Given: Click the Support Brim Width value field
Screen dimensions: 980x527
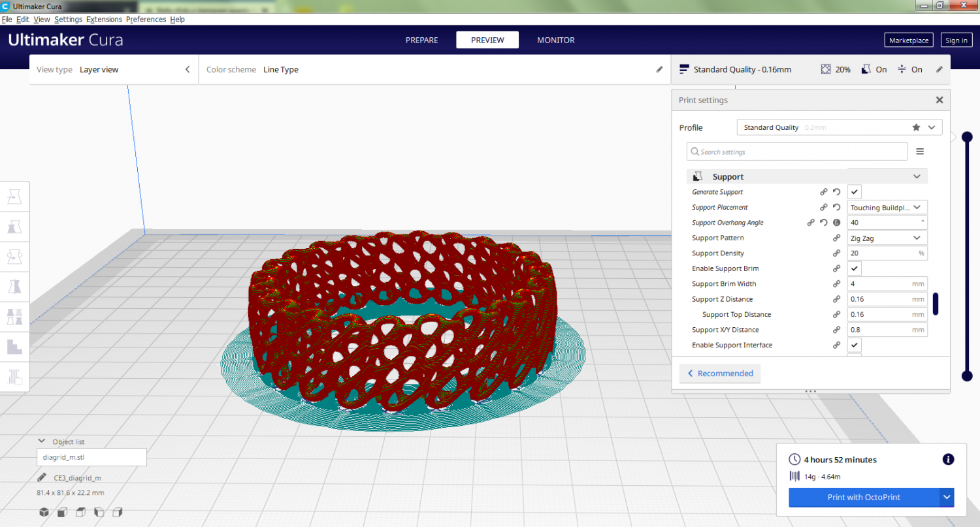Looking at the screenshot, I should [887, 284].
